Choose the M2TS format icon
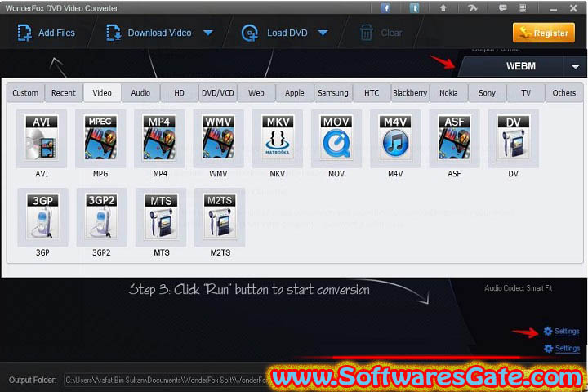Screen dimensions: 588x392 (x=220, y=217)
